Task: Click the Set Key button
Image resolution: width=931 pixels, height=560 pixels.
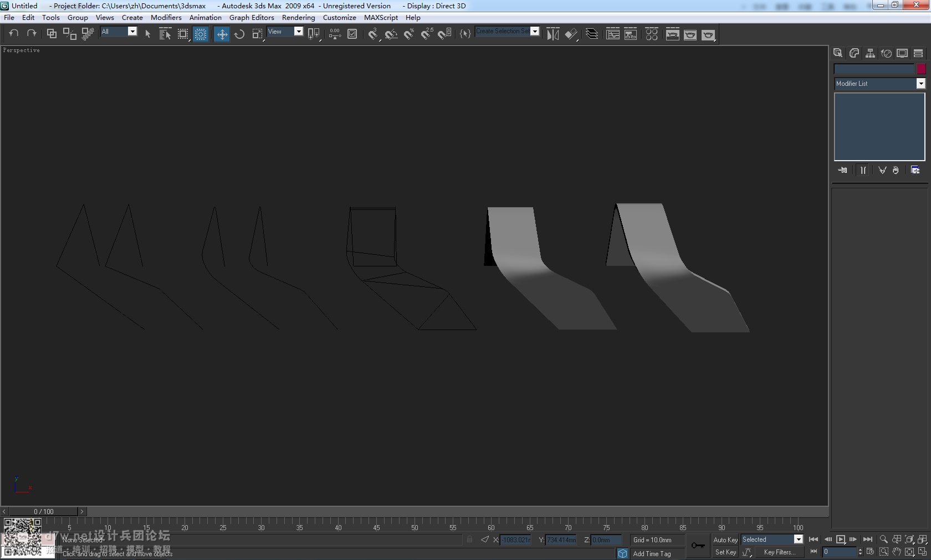Action: pos(725,552)
